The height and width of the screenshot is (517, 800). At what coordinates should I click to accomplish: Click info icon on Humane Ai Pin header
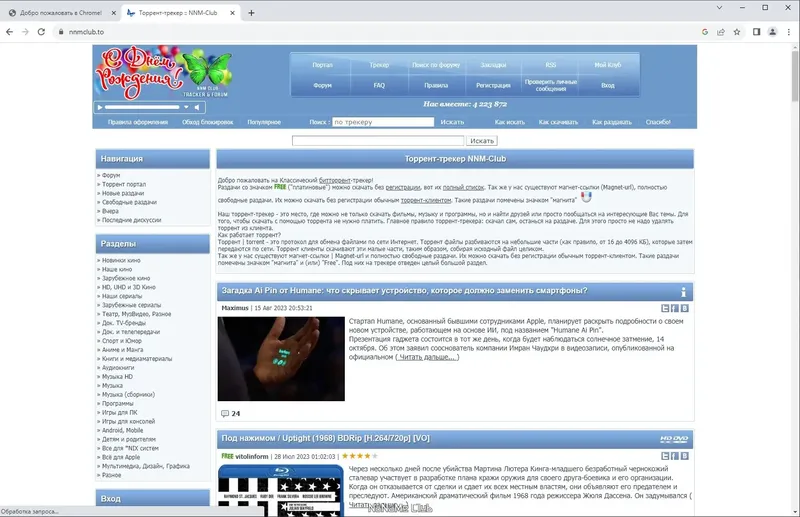click(x=684, y=292)
